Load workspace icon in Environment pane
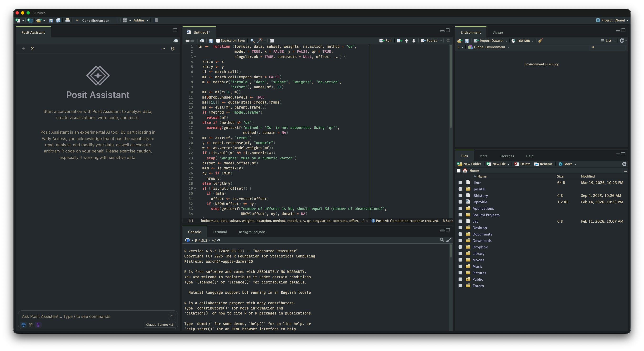 point(460,41)
